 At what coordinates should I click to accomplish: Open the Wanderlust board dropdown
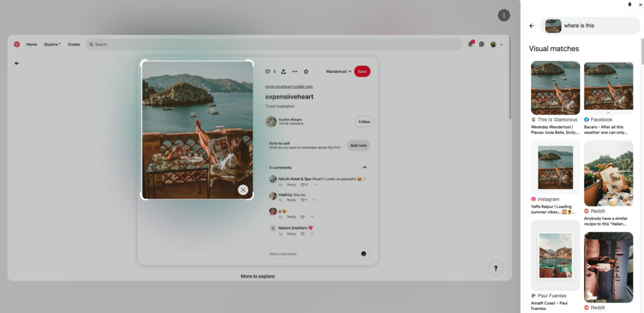(x=339, y=72)
